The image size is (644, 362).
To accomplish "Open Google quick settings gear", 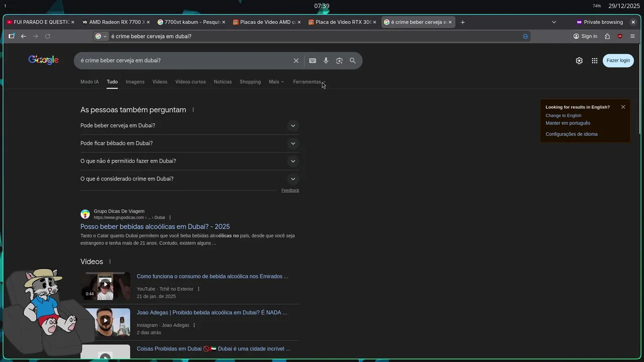I will pos(579,60).
